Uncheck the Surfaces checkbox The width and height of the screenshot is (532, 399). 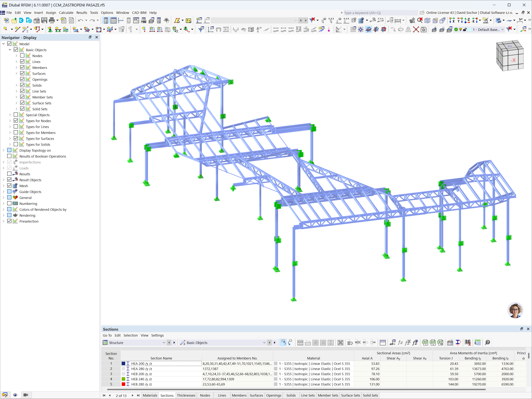click(x=22, y=73)
